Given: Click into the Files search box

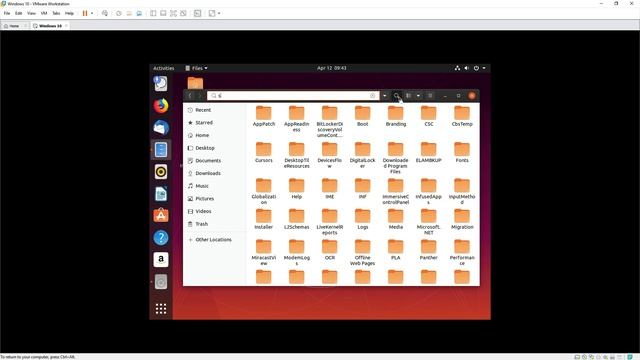Looking at the screenshot, I should coord(293,96).
